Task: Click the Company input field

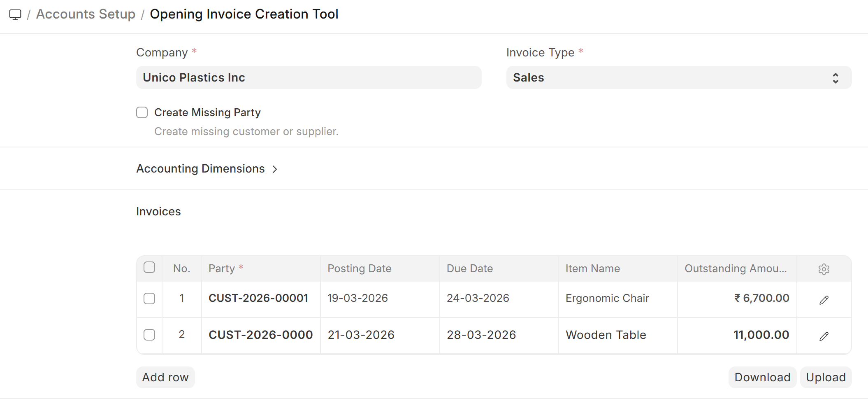Action: [x=309, y=77]
